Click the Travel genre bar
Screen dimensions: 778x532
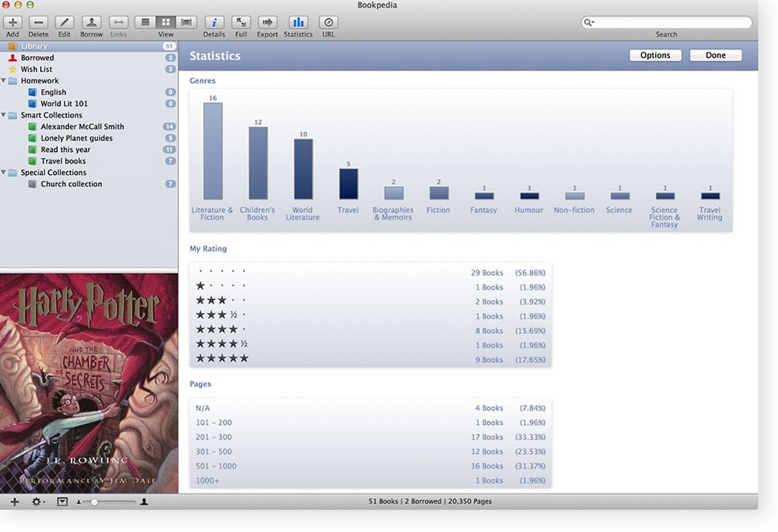[348, 184]
